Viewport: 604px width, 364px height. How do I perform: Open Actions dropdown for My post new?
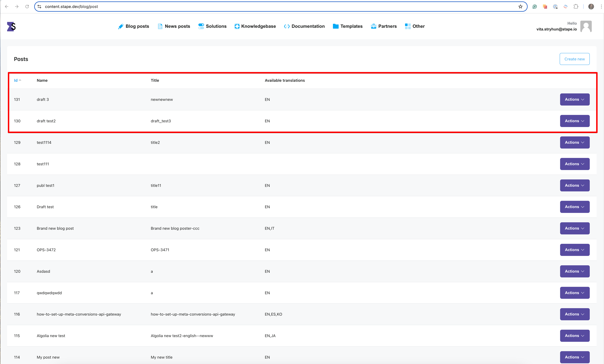pyautogui.click(x=575, y=357)
